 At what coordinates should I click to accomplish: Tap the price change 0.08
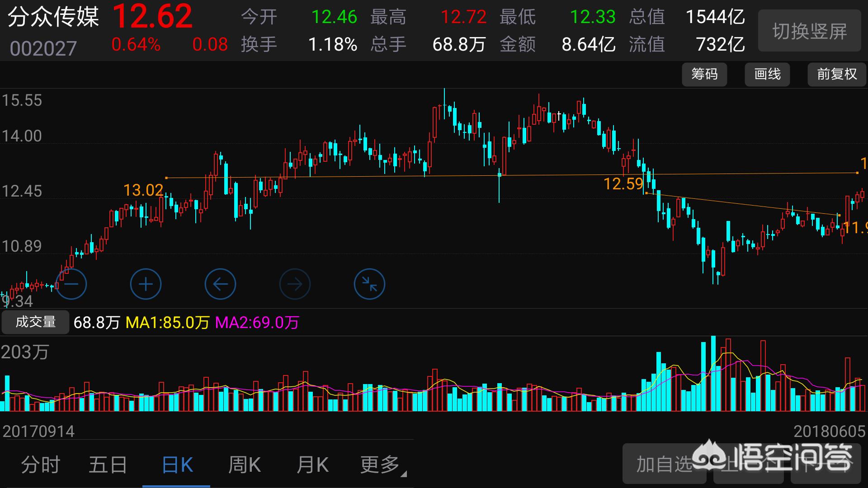click(x=210, y=44)
